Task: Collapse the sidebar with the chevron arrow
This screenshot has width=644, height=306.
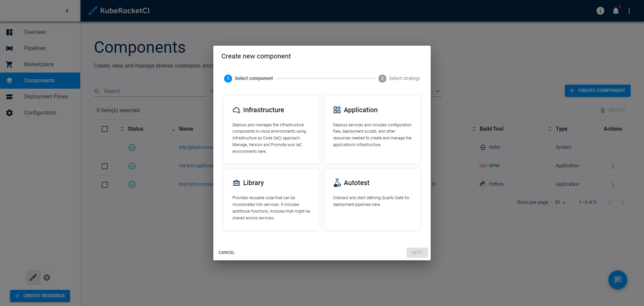Action: [67, 11]
